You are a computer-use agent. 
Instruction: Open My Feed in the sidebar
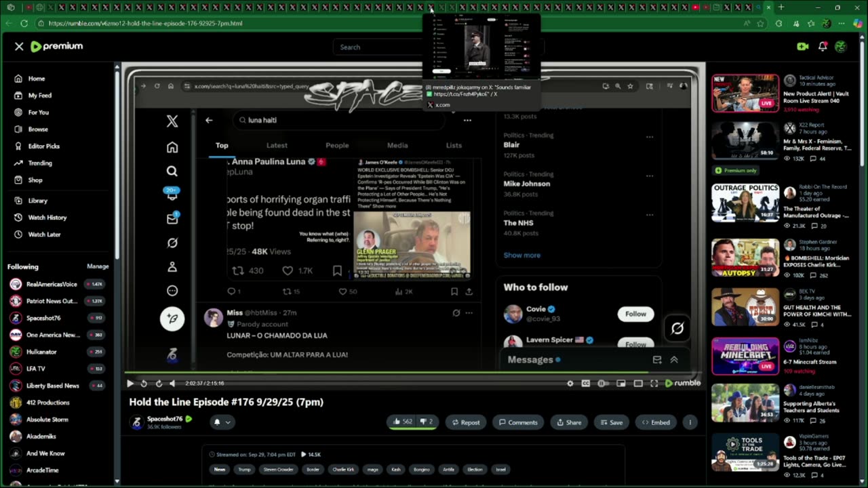tap(39, 96)
